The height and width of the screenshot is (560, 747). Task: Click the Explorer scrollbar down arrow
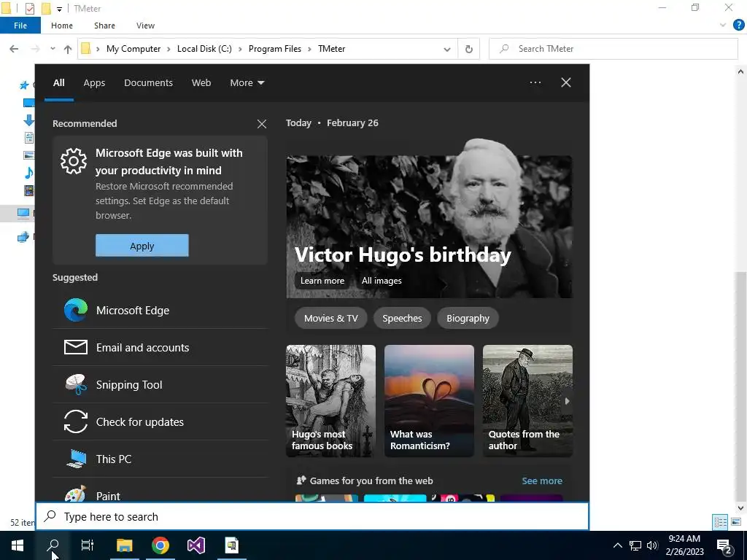pos(741,508)
